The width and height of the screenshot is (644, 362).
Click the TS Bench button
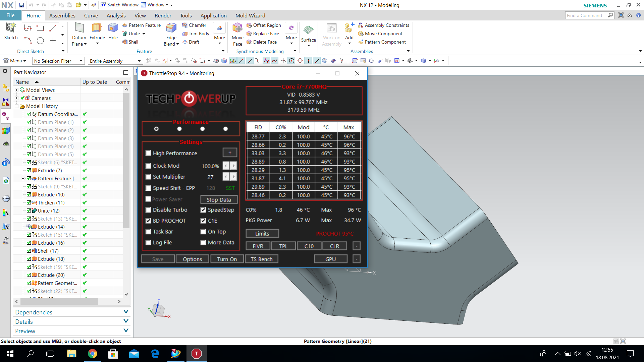[261, 259]
